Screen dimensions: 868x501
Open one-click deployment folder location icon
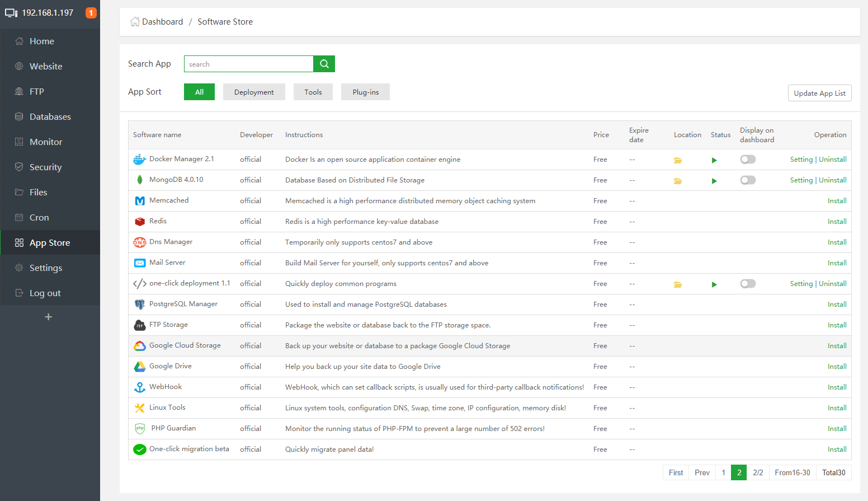click(x=677, y=284)
